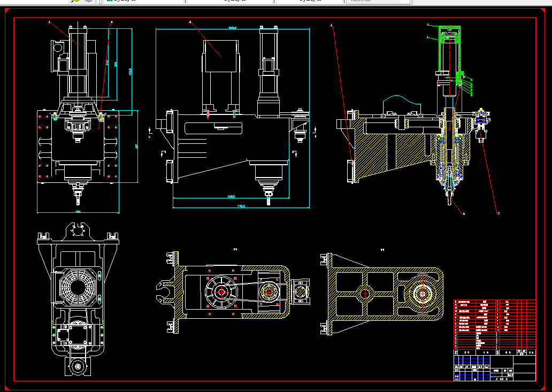Select the fully hatched ribbed casting section

coord(382,294)
